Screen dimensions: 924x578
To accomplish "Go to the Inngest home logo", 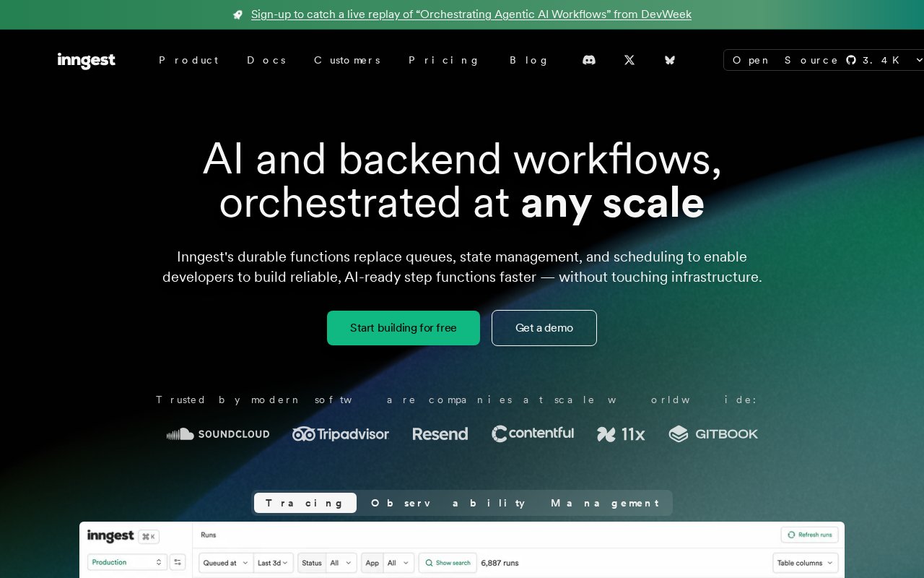I will (87, 61).
